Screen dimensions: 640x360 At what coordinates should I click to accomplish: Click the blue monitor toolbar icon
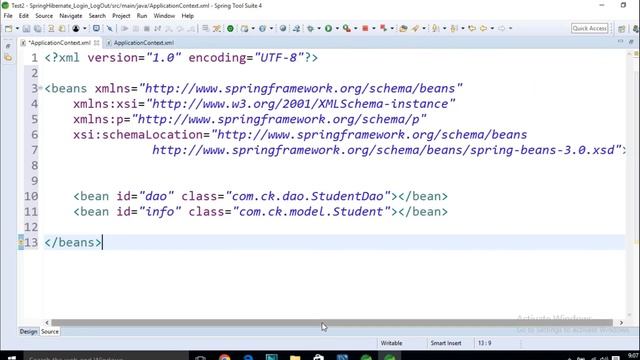(96, 28)
